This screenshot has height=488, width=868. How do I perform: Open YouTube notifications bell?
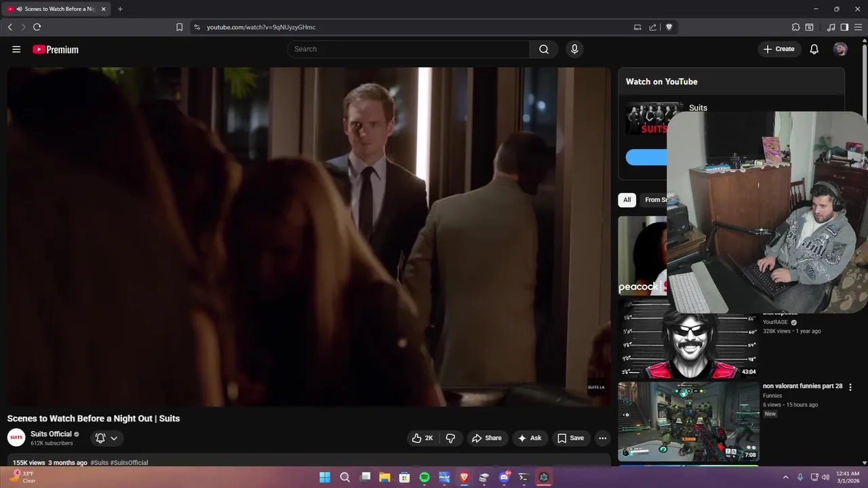click(814, 49)
